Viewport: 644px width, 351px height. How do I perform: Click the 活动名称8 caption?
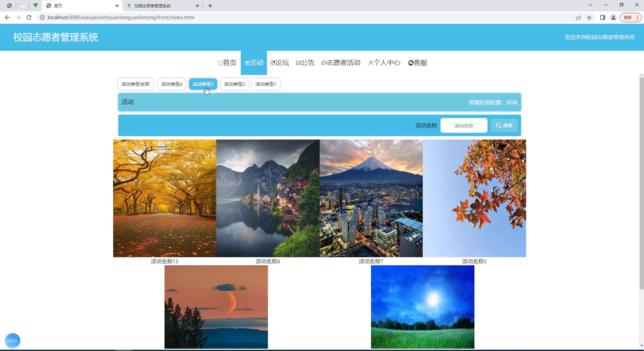tap(268, 261)
